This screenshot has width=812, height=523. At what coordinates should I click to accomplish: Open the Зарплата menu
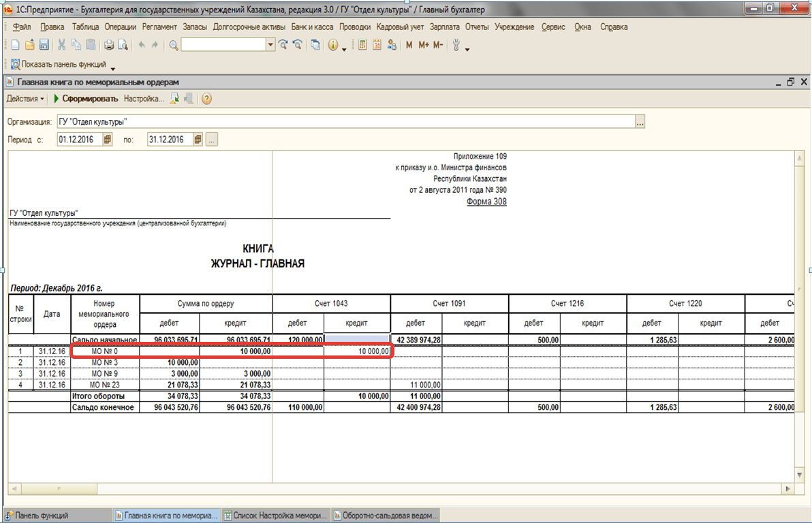click(x=446, y=27)
